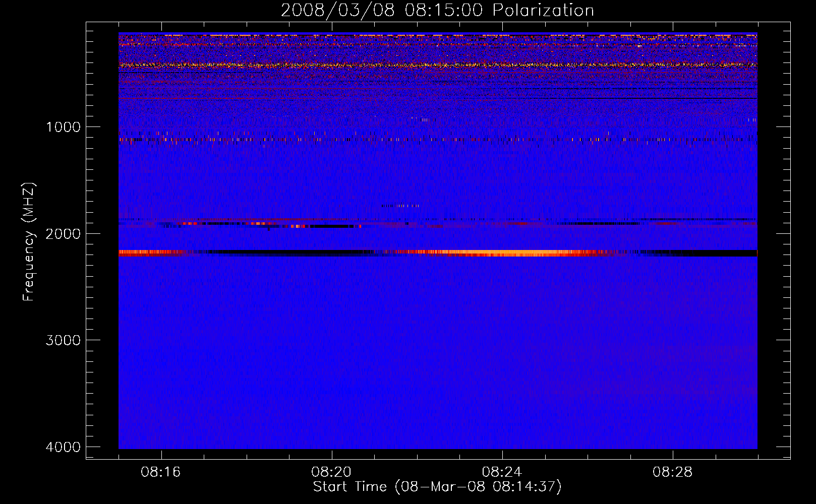Click the "1000" frequency tick label
The image size is (816, 504).
click(63, 127)
